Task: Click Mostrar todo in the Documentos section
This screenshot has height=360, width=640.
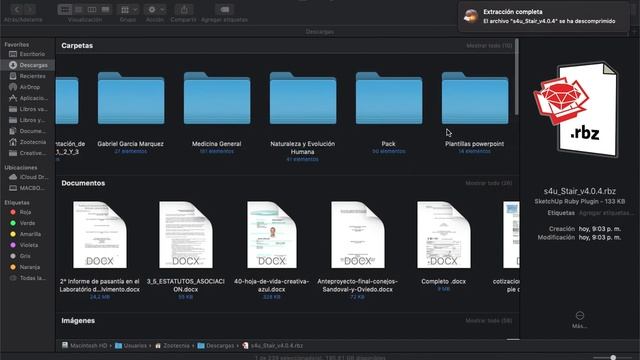Action: point(489,183)
